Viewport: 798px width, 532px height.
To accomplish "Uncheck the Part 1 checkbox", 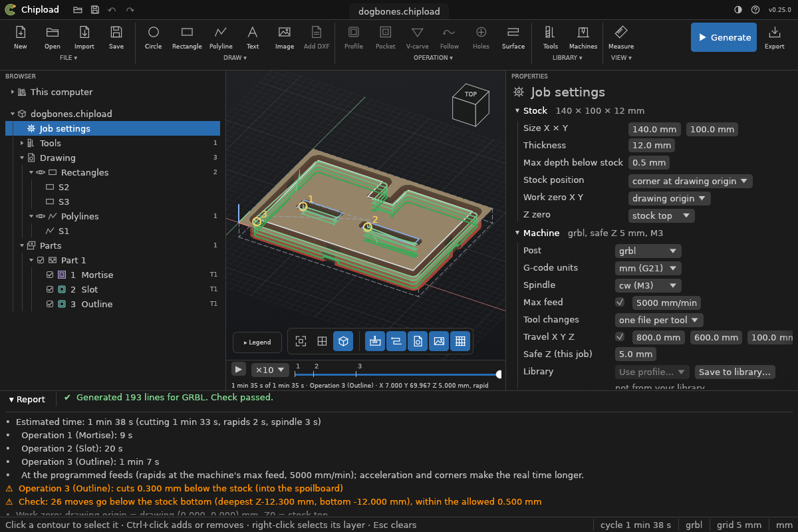I will pyautogui.click(x=41, y=260).
